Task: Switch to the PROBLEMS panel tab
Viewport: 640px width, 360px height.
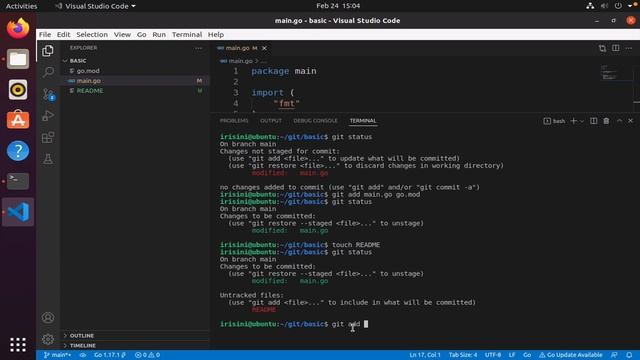Action: 234,121
